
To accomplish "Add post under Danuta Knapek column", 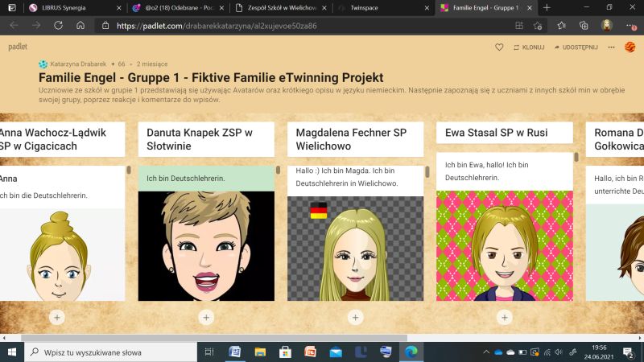I will [206, 317].
